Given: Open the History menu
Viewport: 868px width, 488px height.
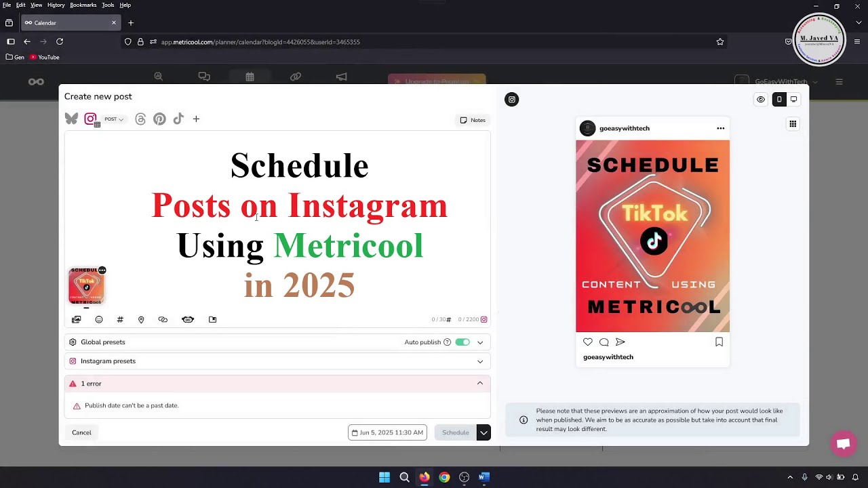Looking at the screenshot, I should (56, 5).
